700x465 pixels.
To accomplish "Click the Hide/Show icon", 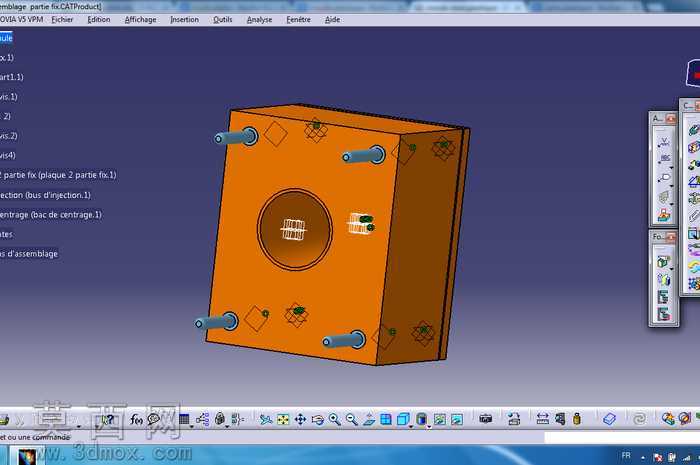I will pos(440,419).
